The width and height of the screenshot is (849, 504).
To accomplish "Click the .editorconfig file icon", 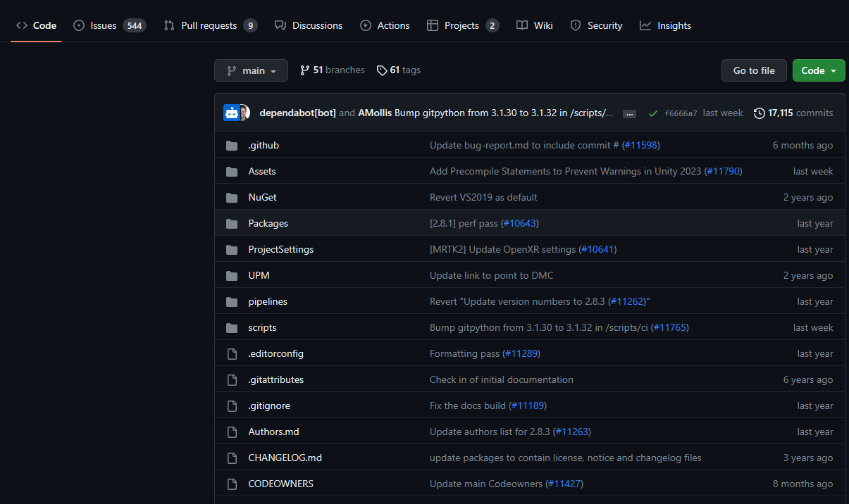I will (232, 353).
